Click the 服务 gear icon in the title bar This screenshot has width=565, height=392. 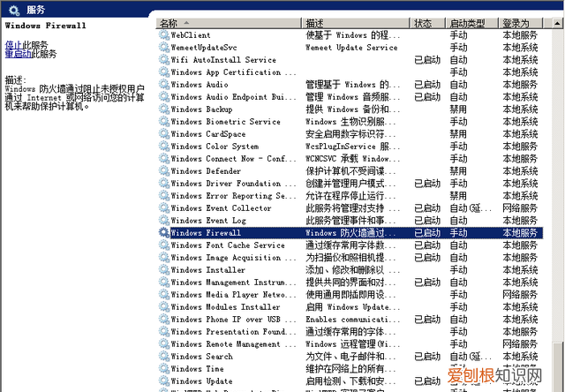14,10
